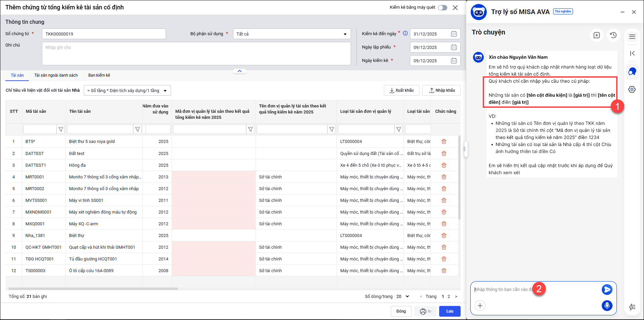Open calendar for Ngày lập phiếu
Image resolution: width=644 pixels, height=320 pixels.
[x=454, y=47]
